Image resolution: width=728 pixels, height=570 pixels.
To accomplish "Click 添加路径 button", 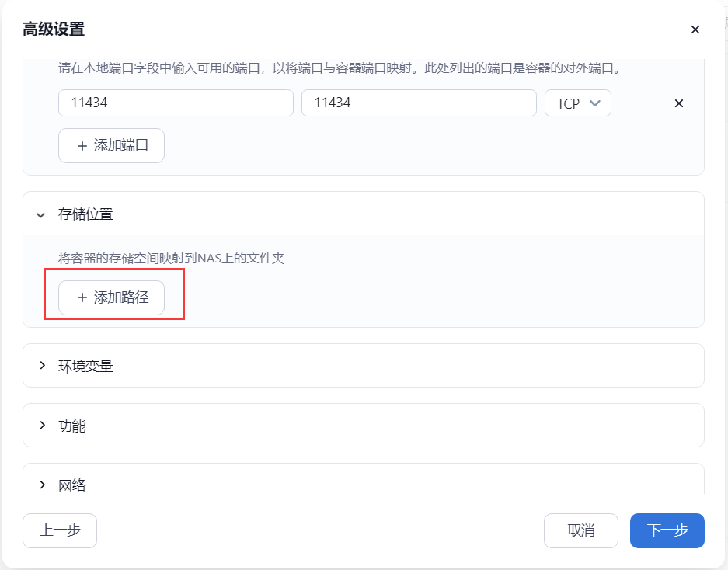I will click(x=111, y=297).
